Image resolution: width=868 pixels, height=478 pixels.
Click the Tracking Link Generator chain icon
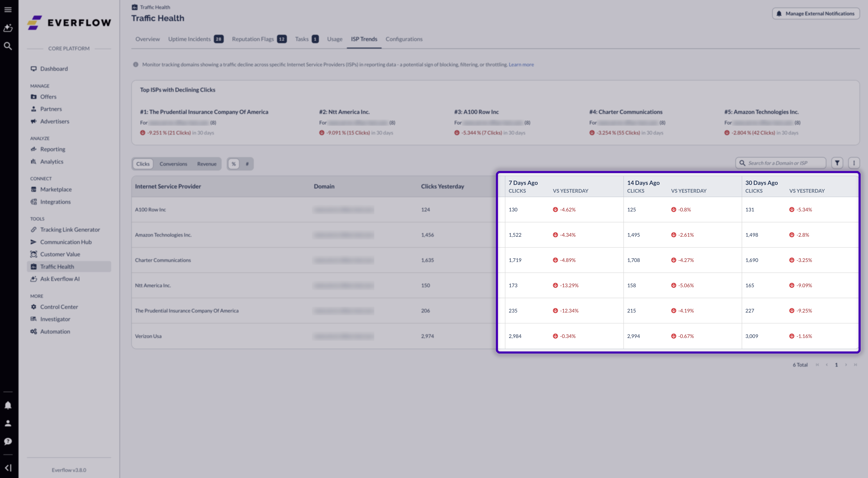33,230
